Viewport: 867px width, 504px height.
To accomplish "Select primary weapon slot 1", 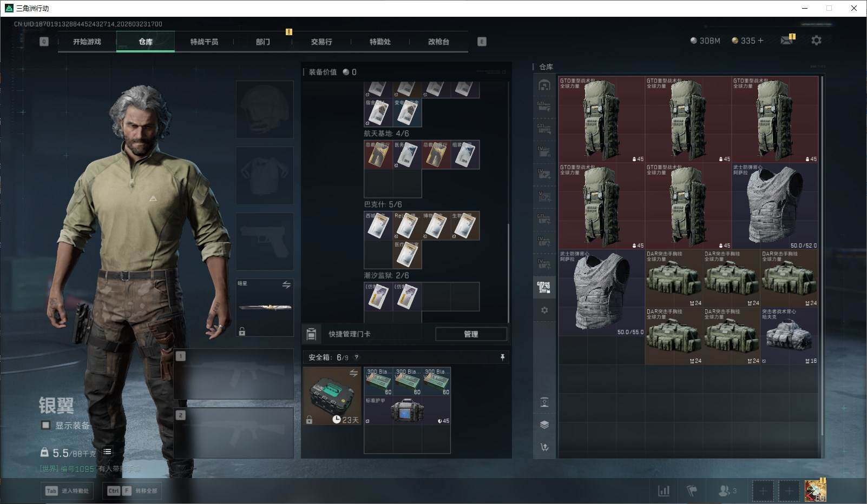I will coord(234,374).
